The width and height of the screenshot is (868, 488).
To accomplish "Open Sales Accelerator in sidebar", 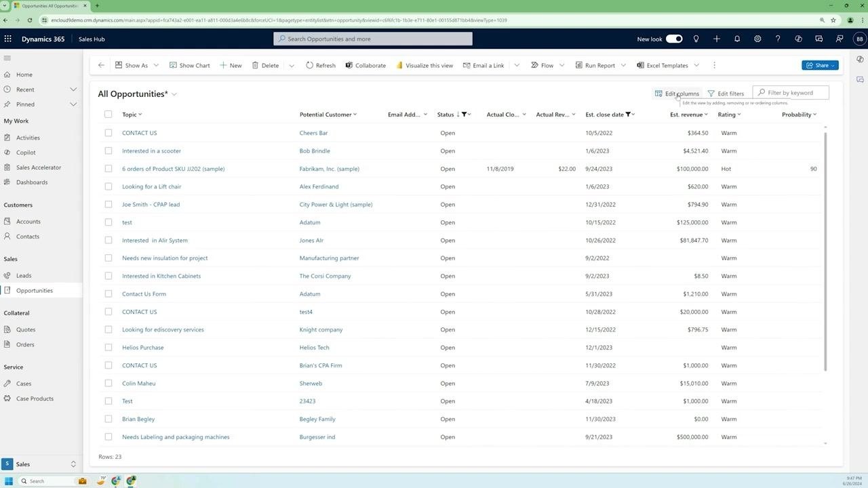I will [39, 167].
